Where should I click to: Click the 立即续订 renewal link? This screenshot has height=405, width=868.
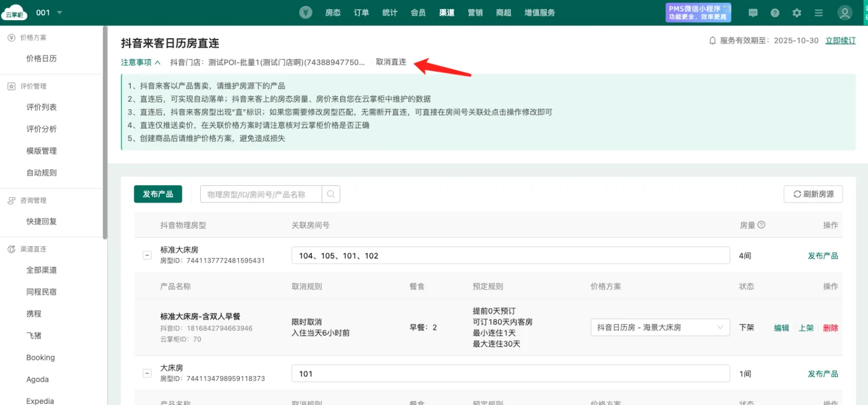coord(840,41)
